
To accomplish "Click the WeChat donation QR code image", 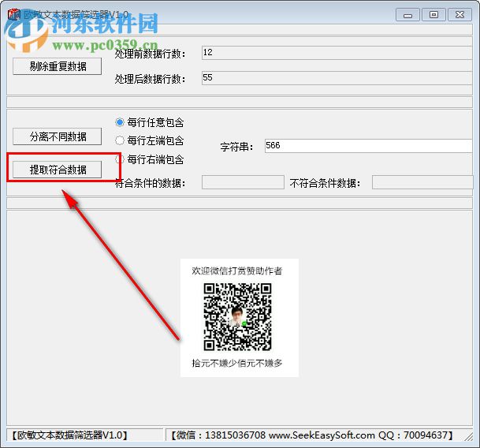I will click(x=237, y=317).
